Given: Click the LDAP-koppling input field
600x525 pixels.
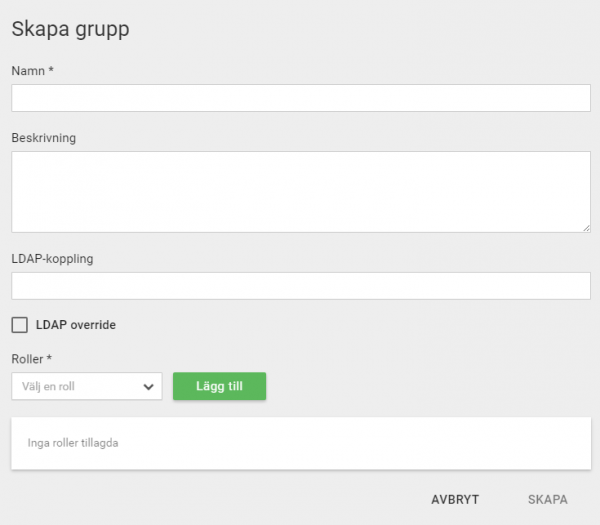Looking at the screenshot, I should pos(301,286).
